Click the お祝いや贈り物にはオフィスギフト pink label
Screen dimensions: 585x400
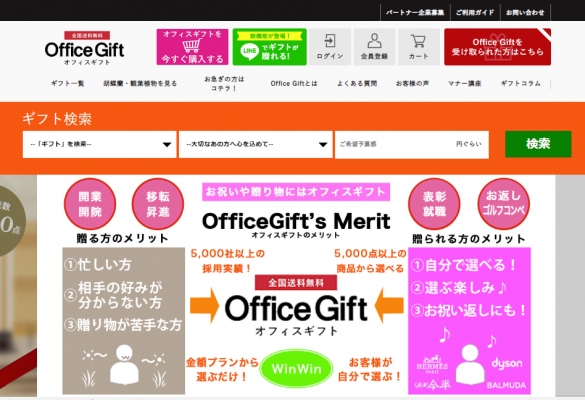coord(296,192)
